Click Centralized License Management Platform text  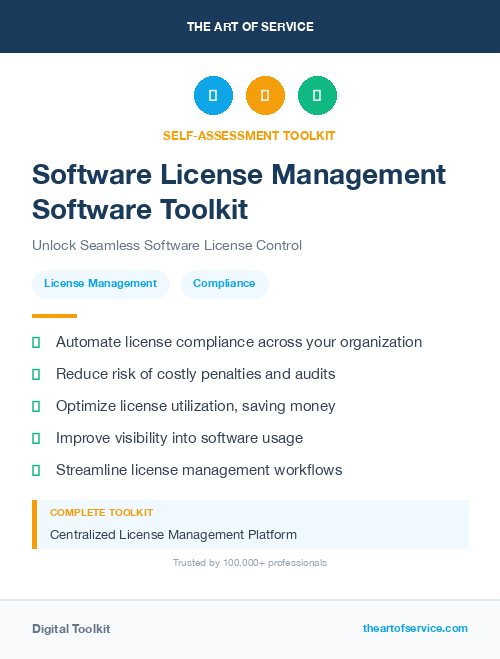tap(174, 535)
